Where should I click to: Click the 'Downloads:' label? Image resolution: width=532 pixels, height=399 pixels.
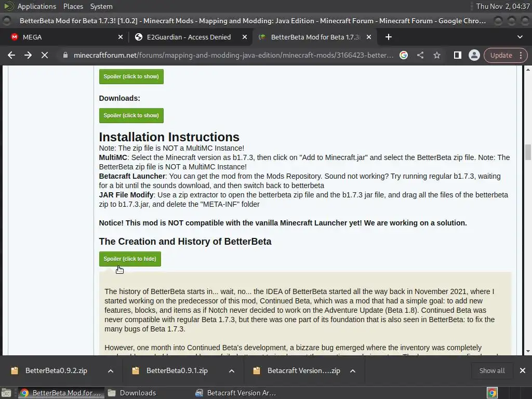coord(119,98)
